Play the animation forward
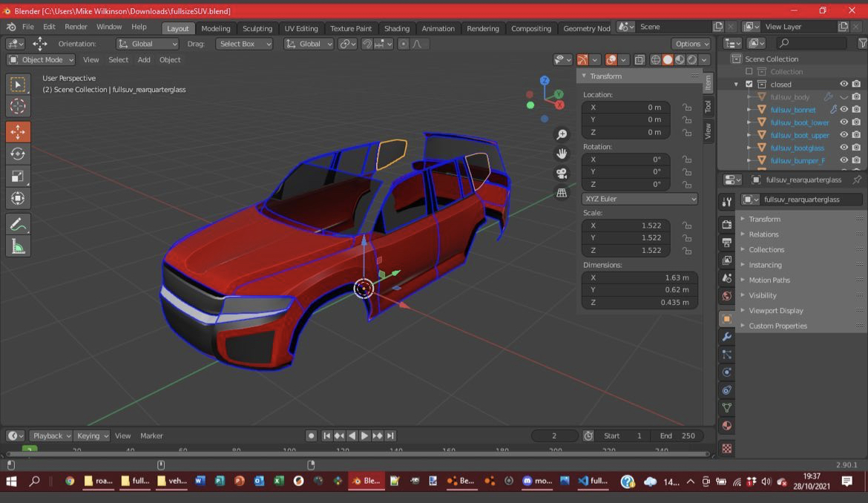Screen dimensions: 868x503 364,436
